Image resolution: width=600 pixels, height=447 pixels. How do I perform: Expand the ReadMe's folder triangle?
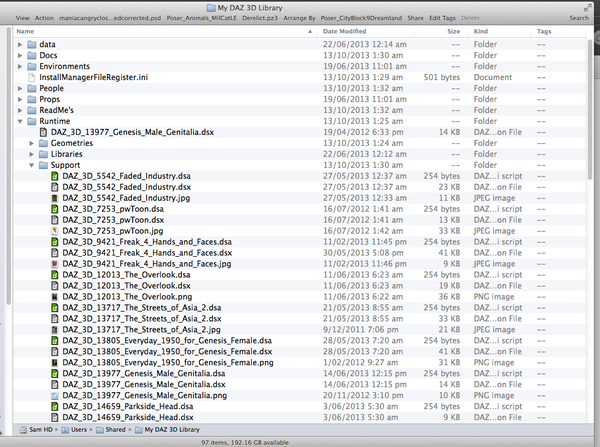(20, 111)
